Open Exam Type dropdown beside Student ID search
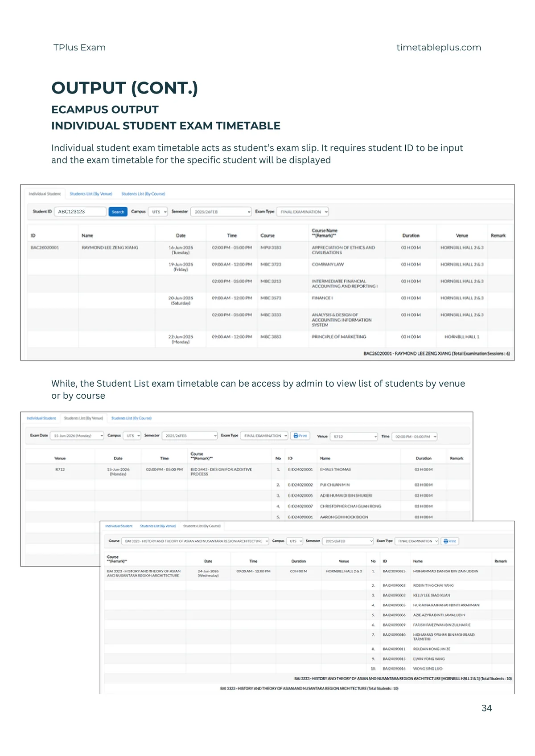This screenshot has height=756, width=535. click(303, 212)
